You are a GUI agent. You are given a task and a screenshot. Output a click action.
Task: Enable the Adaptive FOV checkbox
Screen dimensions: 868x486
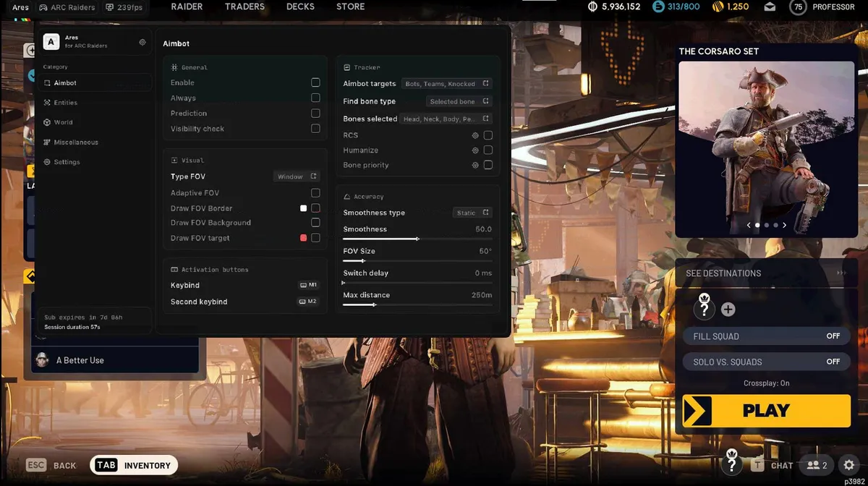(315, 193)
